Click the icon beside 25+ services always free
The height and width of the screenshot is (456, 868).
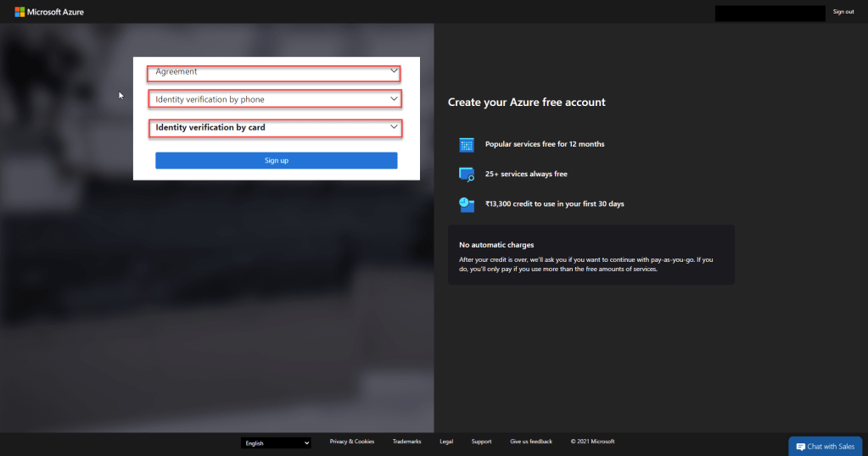[x=466, y=174]
